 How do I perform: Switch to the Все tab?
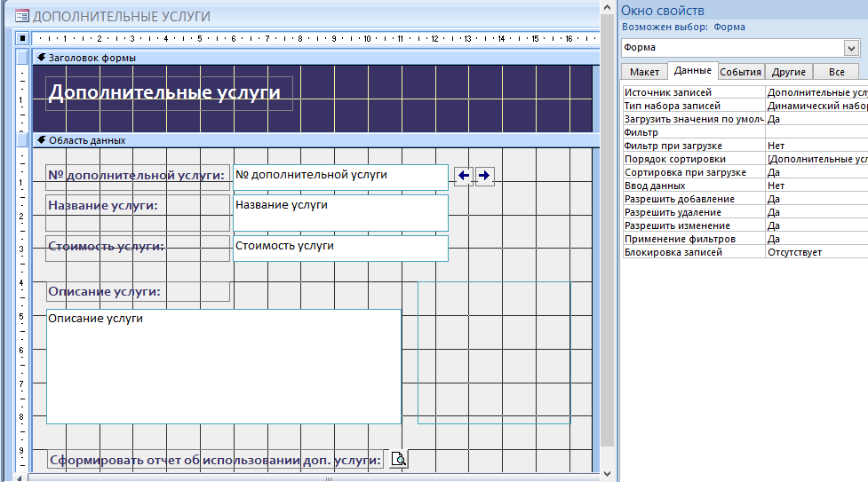pos(835,72)
